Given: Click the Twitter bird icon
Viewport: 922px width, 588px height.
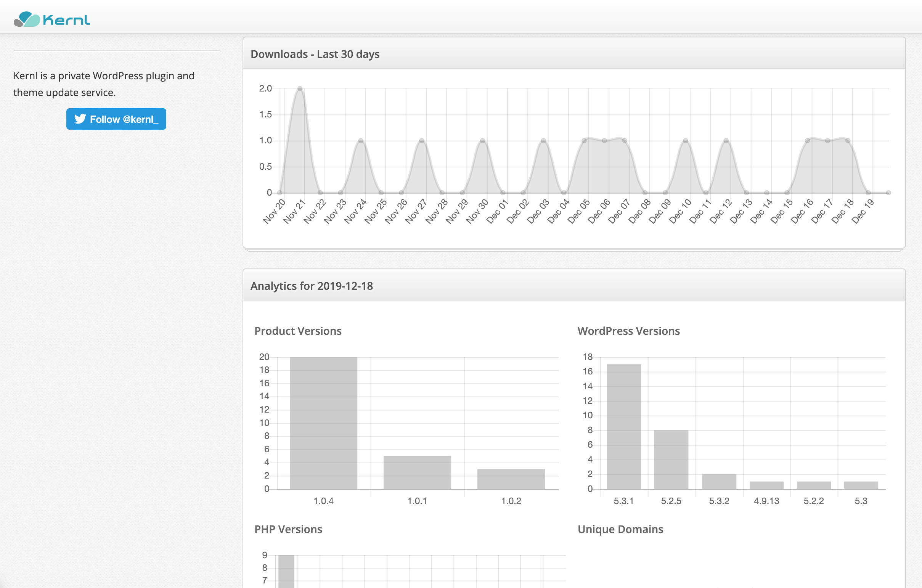Looking at the screenshot, I should [x=80, y=119].
